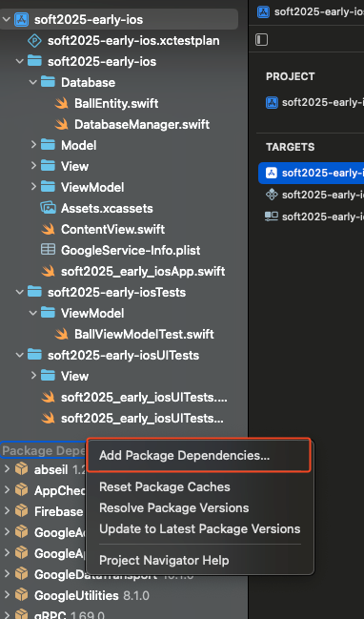Select the unit test target diamond icon
The height and width of the screenshot is (619, 364).
[272, 195]
